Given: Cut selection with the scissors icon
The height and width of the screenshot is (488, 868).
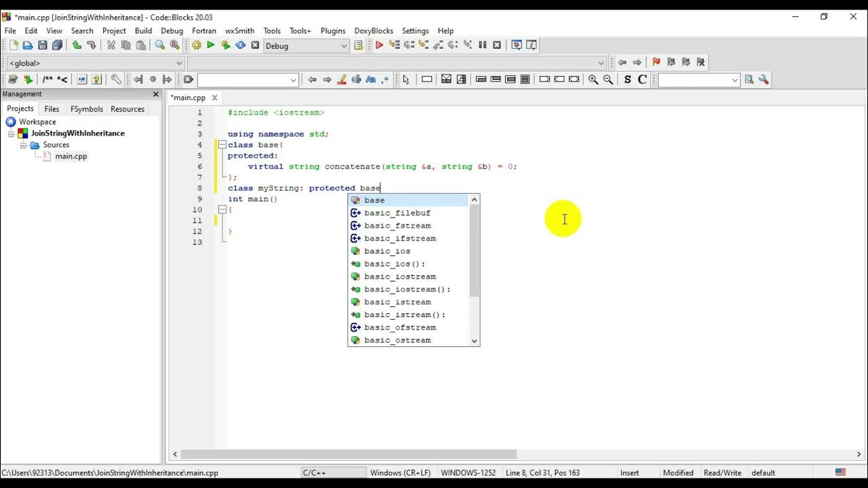Looking at the screenshot, I should coord(111,45).
